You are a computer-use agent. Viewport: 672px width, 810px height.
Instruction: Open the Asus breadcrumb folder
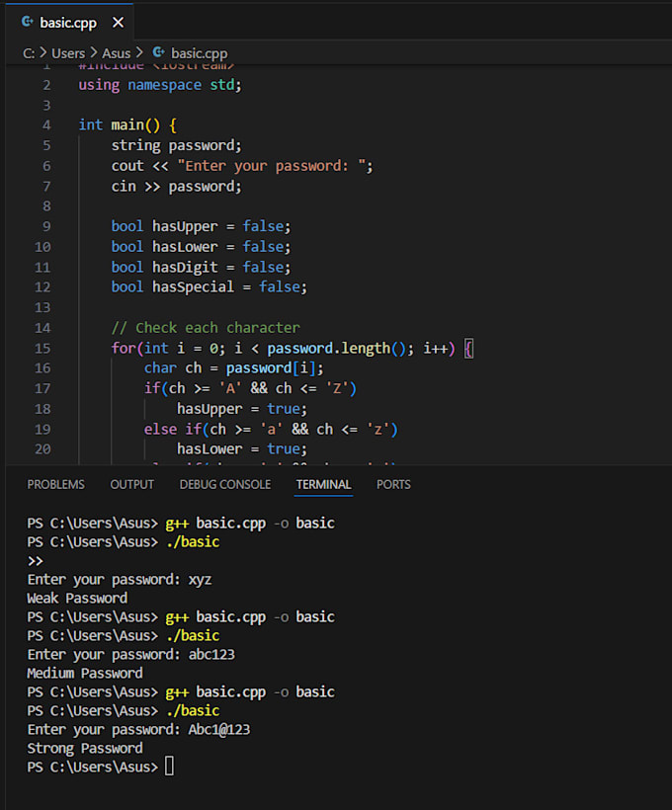tap(117, 53)
